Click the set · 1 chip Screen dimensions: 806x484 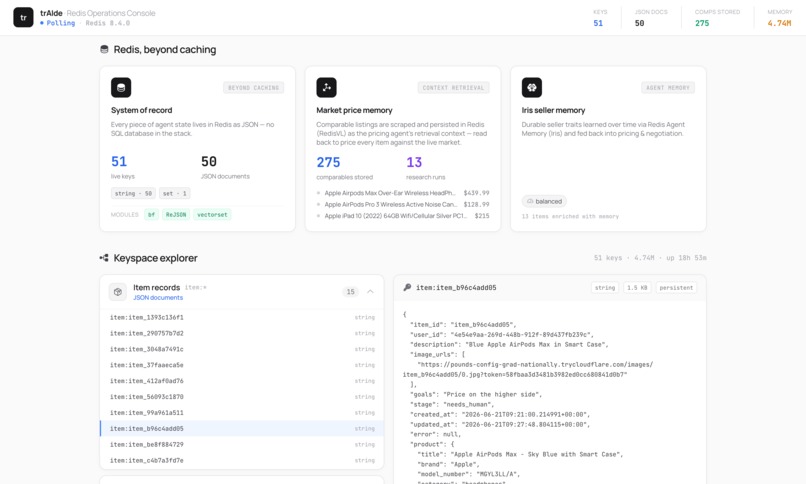(x=175, y=193)
